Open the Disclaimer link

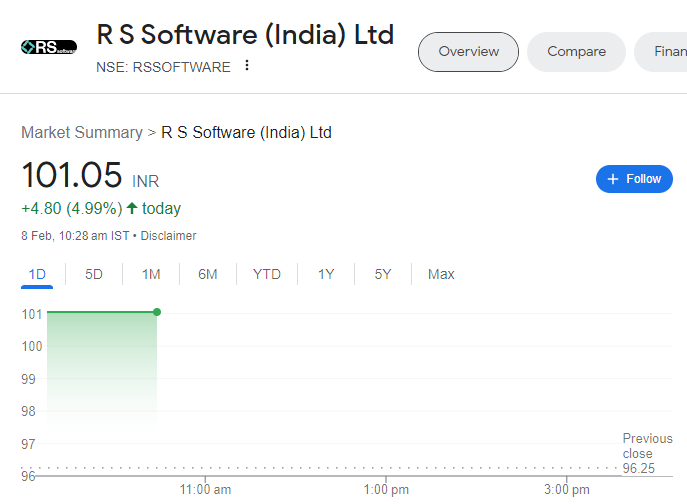(168, 236)
